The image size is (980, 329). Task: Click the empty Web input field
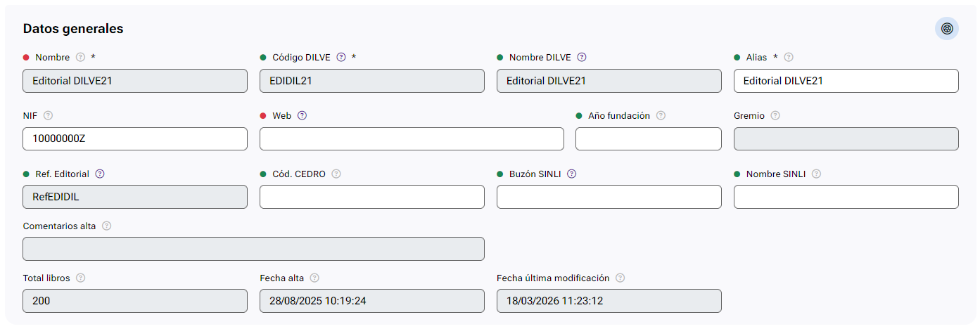point(412,139)
